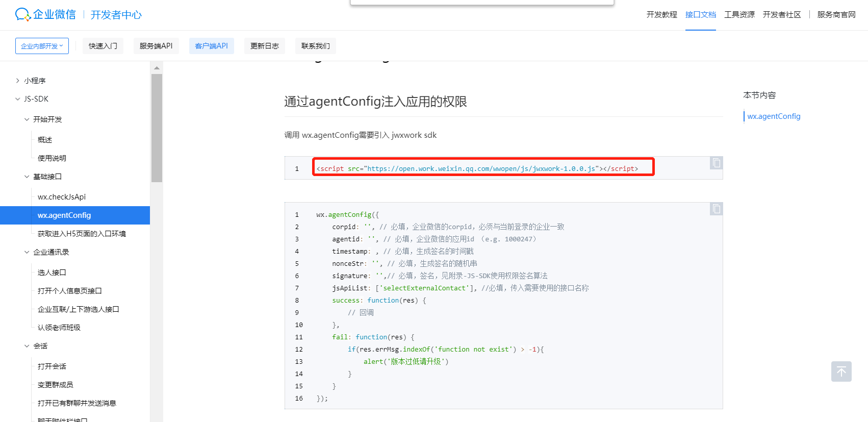Image resolution: width=868 pixels, height=422 pixels.
Task: Click the sidebar vertical scrollbar thumb
Action: click(157, 128)
